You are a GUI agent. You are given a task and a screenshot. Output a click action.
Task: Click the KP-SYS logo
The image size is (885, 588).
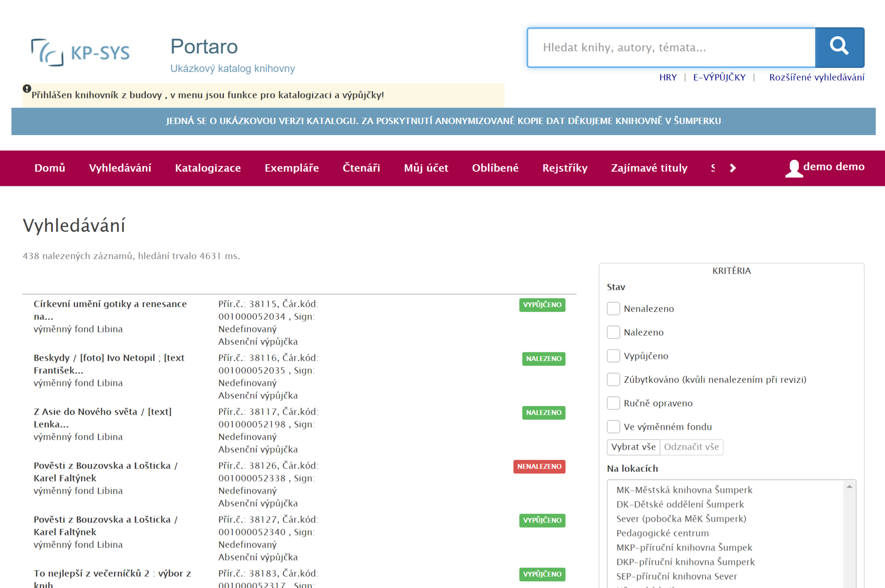click(81, 52)
